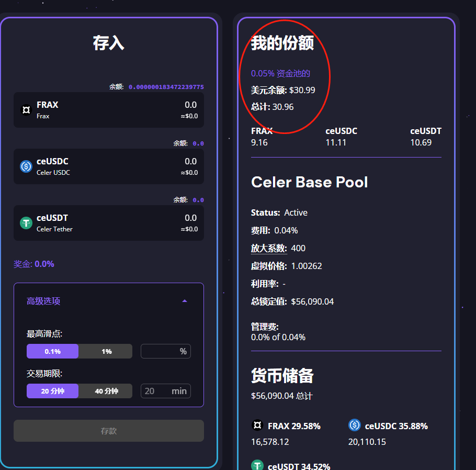The height and width of the screenshot is (470, 476).
Task: Collapse the 高级选项 arrow
Action: point(184,301)
